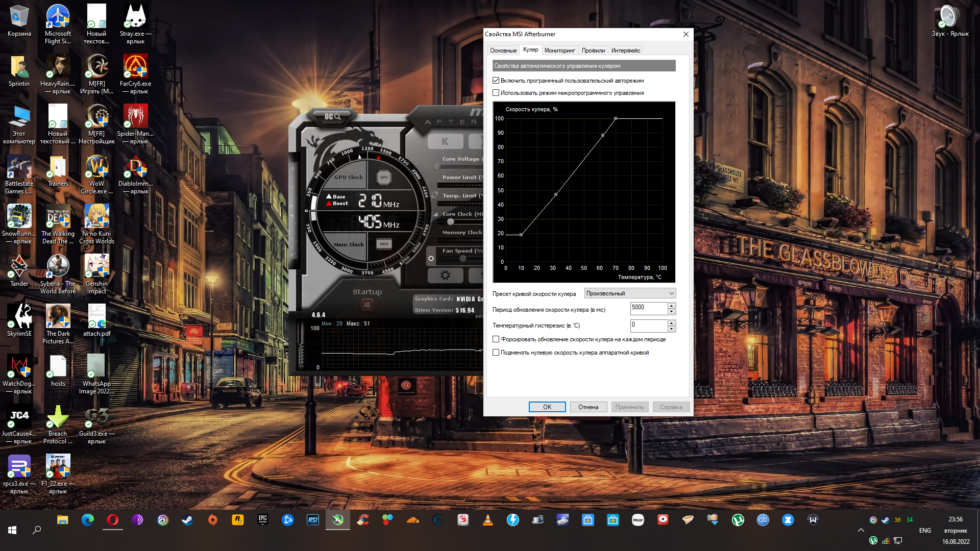Click the voltage link sync icon
980x551 pixels.
pos(434,195)
